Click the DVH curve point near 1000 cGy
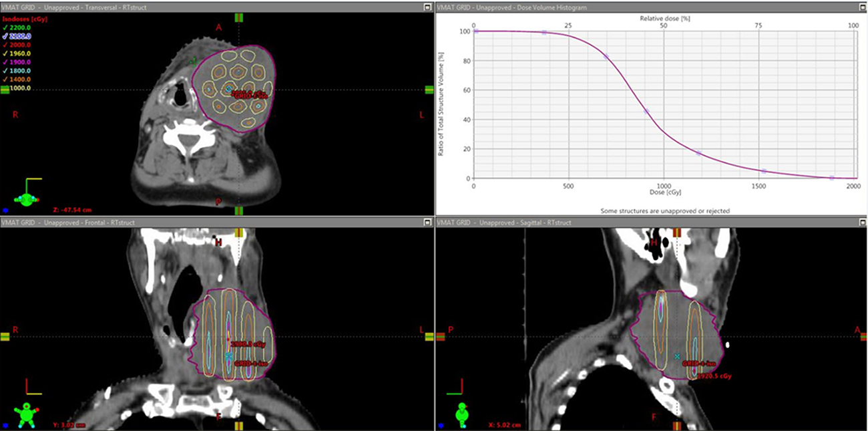Image resolution: width=868 pixels, height=431 pixels. [x=646, y=111]
